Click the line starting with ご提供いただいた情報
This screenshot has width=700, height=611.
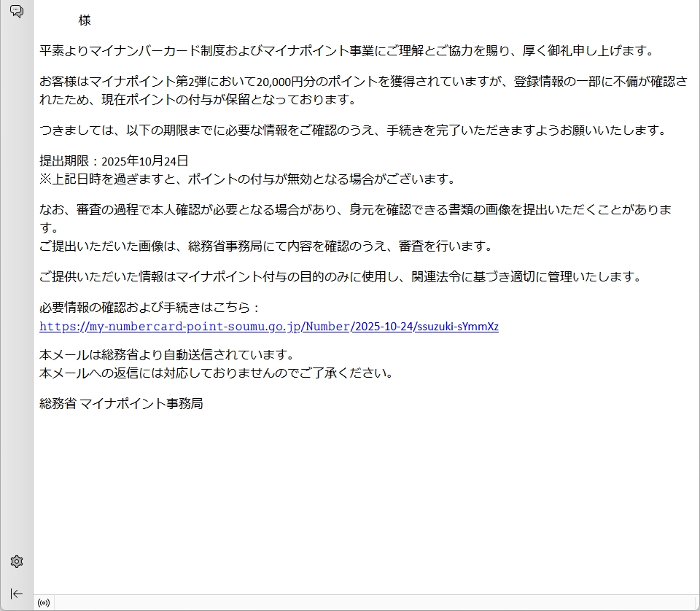(341, 277)
